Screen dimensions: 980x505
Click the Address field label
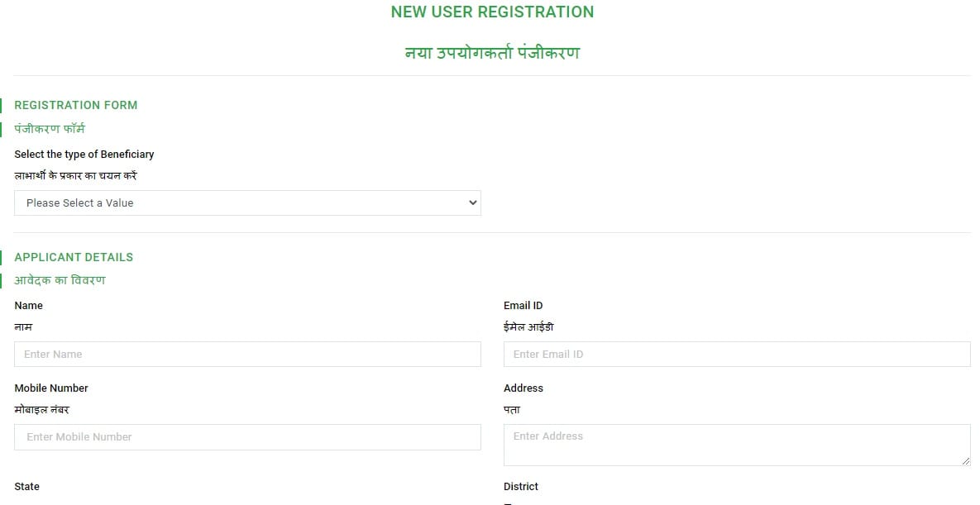click(x=523, y=388)
